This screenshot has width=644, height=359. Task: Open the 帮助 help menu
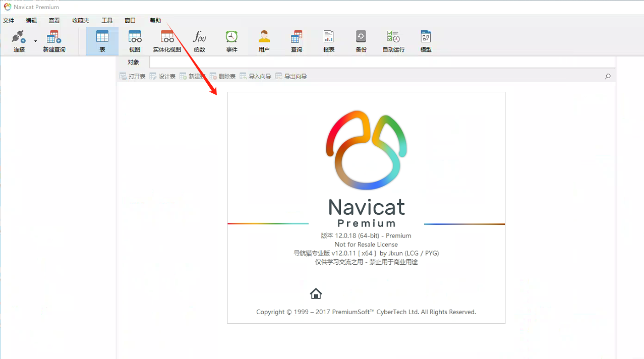155,21
